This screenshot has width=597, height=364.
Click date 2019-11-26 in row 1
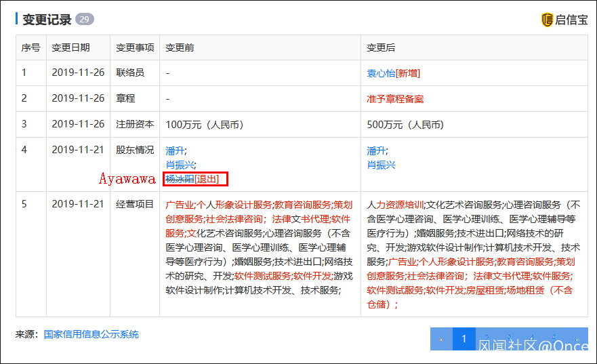pos(78,73)
